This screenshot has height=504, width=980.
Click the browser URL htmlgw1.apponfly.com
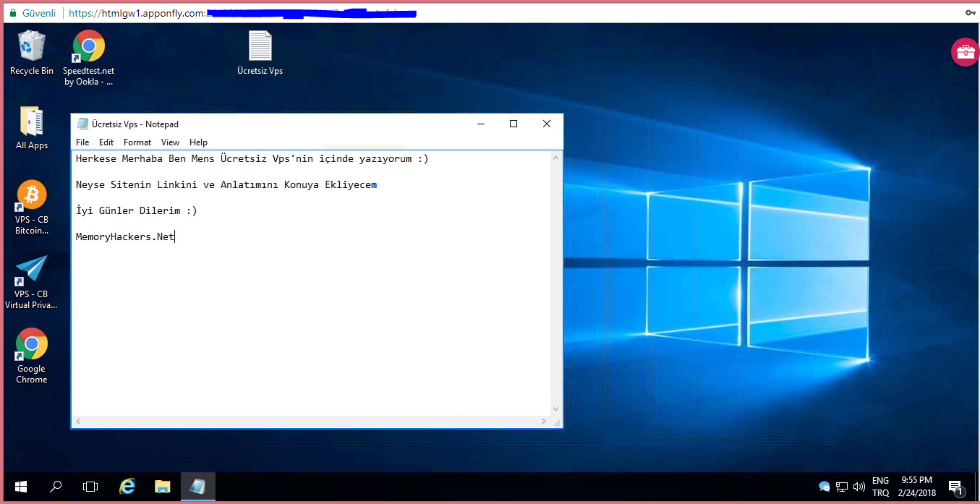[x=137, y=13]
